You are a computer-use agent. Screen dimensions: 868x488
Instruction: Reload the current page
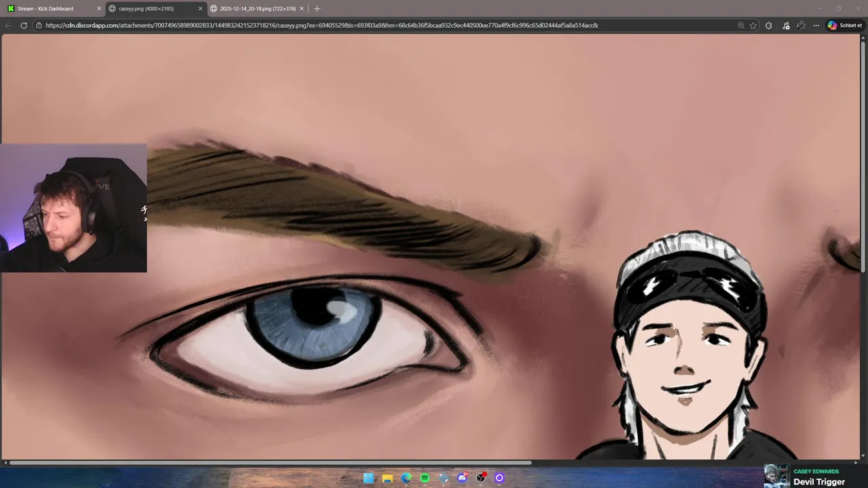(x=24, y=25)
